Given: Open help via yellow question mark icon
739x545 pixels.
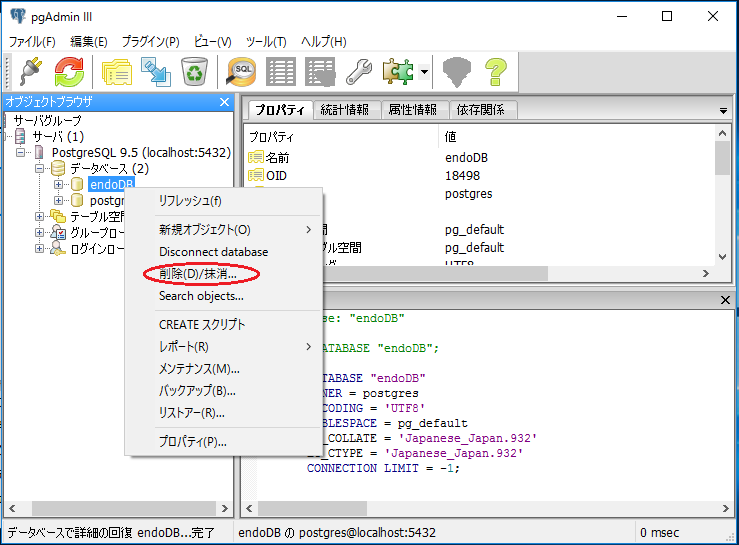Looking at the screenshot, I should point(496,72).
